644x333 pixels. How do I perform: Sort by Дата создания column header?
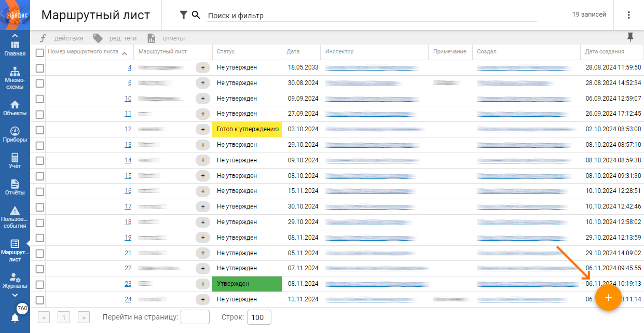605,52
